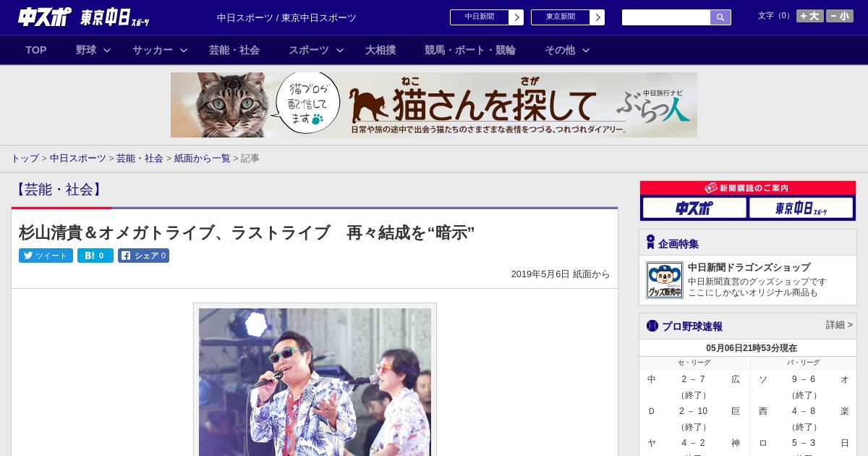Click score 9 − 6 ソ vs オ

(804, 379)
